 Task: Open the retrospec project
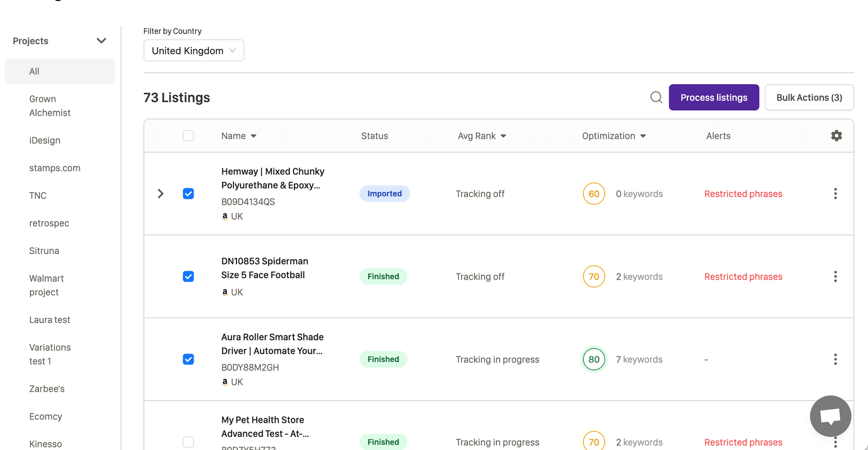tap(49, 223)
